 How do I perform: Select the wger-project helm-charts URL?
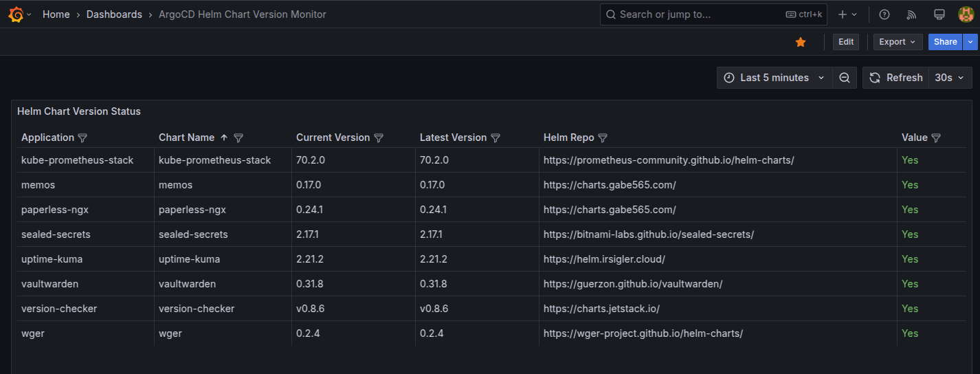tap(643, 333)
